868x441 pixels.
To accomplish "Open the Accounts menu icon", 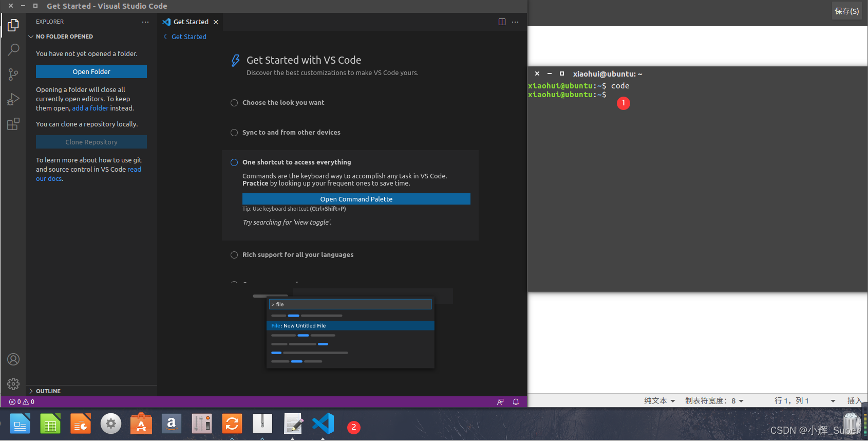I will click(x=13, y=359).
